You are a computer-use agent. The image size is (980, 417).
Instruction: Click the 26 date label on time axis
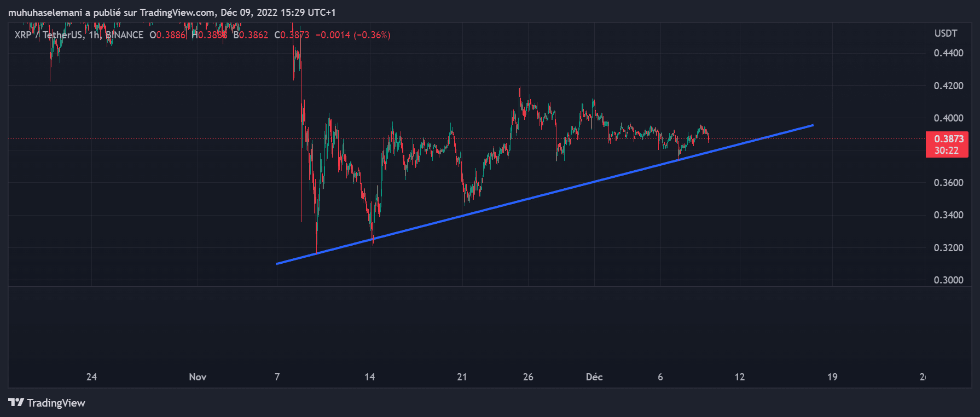pos(528,377)
